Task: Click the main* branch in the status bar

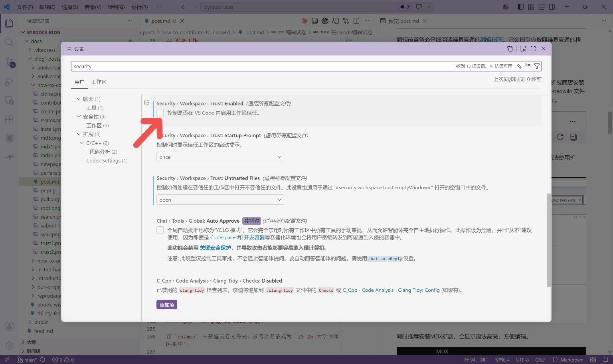Action: click(x=27, y=360)
